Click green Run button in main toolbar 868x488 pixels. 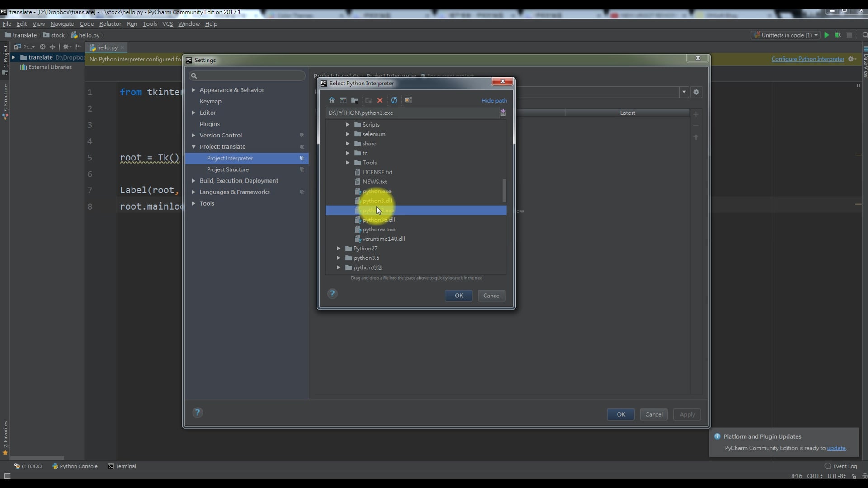click(x=827, y=35)
